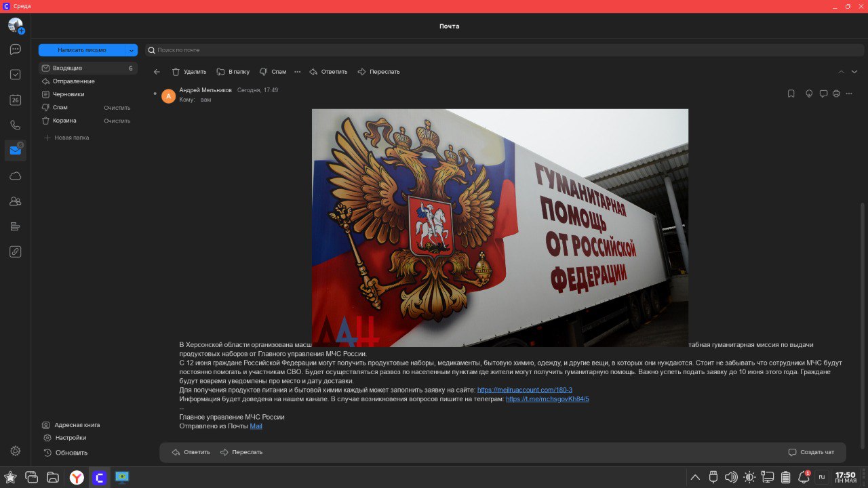Image resolution: width=868 pixels, height=488 pixels.
Task: Go back using the left arrow
Action: point(157,72)
